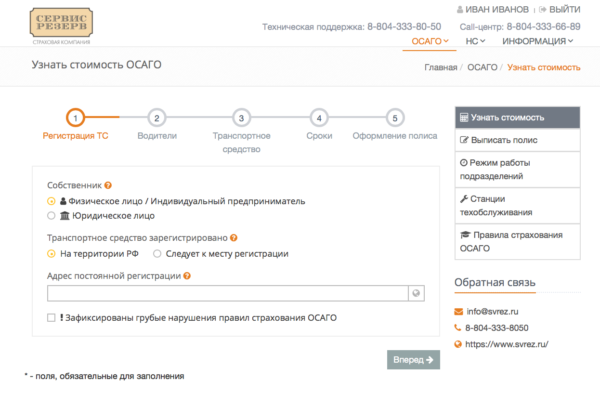Click call-center number 8-804-333-66-89
Screen dimensions: 600x393
pyautogui.click(x=543, y=26)
